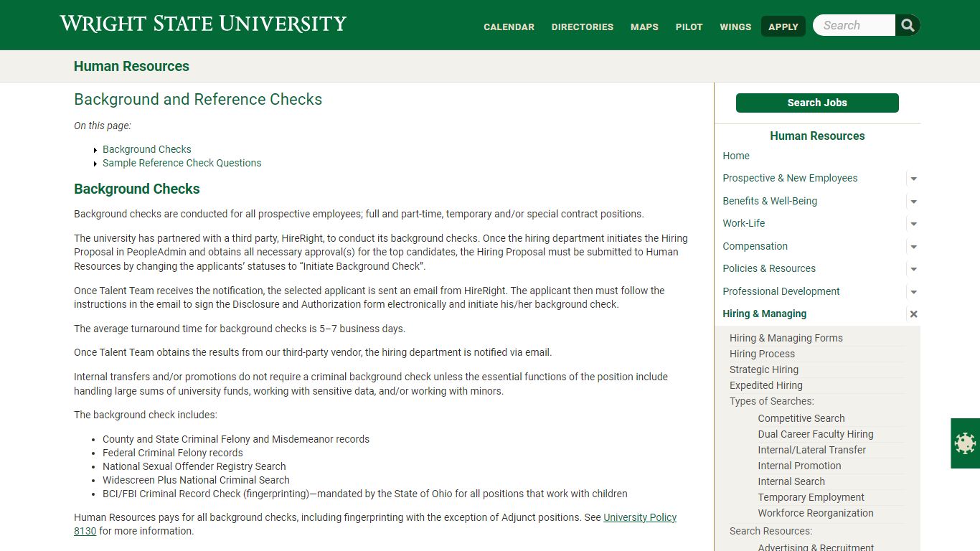The width and height of the screenshot is (980, 551).
Task: Open Pilot in top navigation
Action: [x=689, y=27]
